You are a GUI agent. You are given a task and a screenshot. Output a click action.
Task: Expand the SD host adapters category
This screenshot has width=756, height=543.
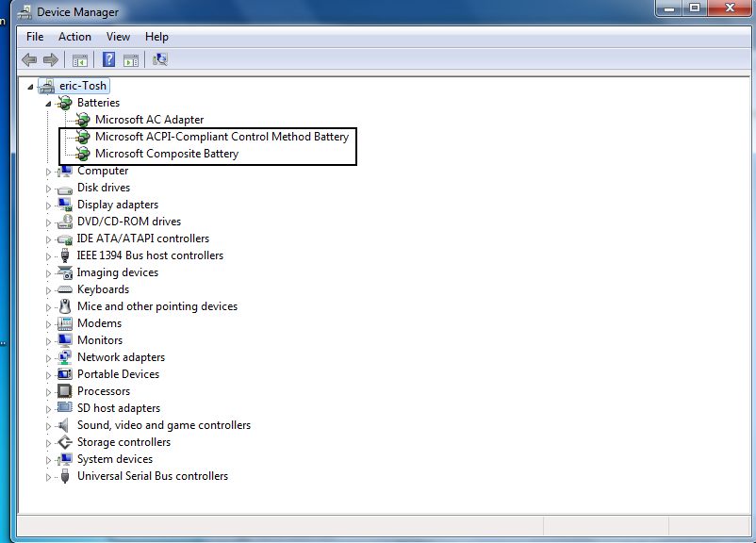[48, 409]
